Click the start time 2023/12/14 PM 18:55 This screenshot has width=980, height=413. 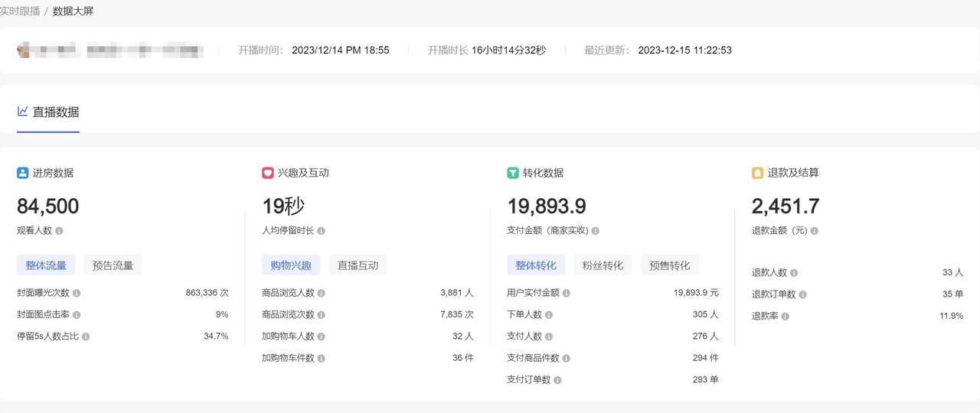tap(341, 50)
